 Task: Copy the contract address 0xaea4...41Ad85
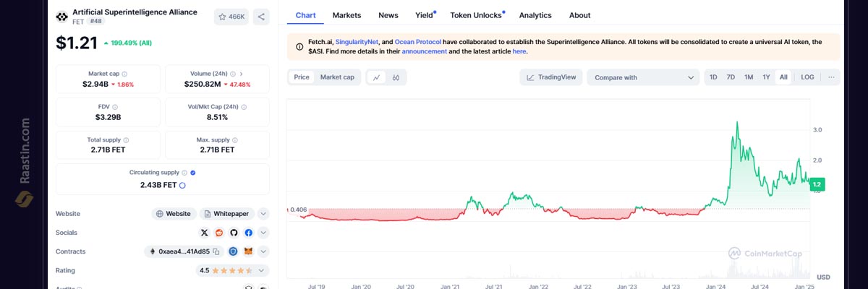tap(216, 251)
